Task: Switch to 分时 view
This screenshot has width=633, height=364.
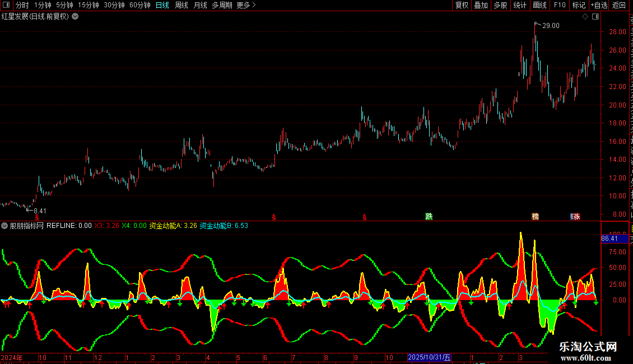Action: [22, 5]
